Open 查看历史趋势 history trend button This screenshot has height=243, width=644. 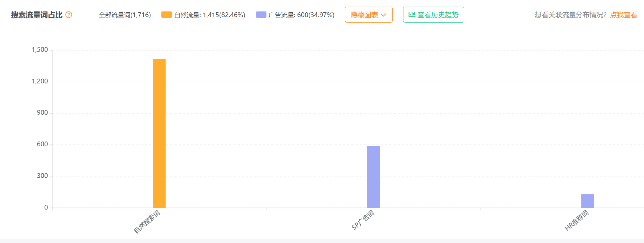(434, 15)
